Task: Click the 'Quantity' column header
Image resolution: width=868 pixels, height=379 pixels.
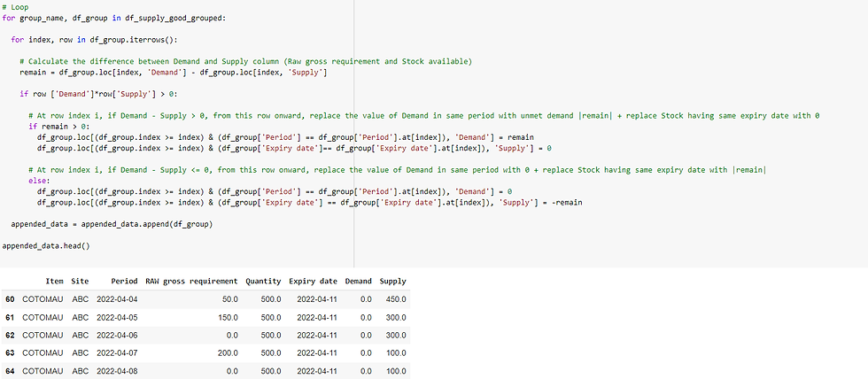Action: click(263, 281)
